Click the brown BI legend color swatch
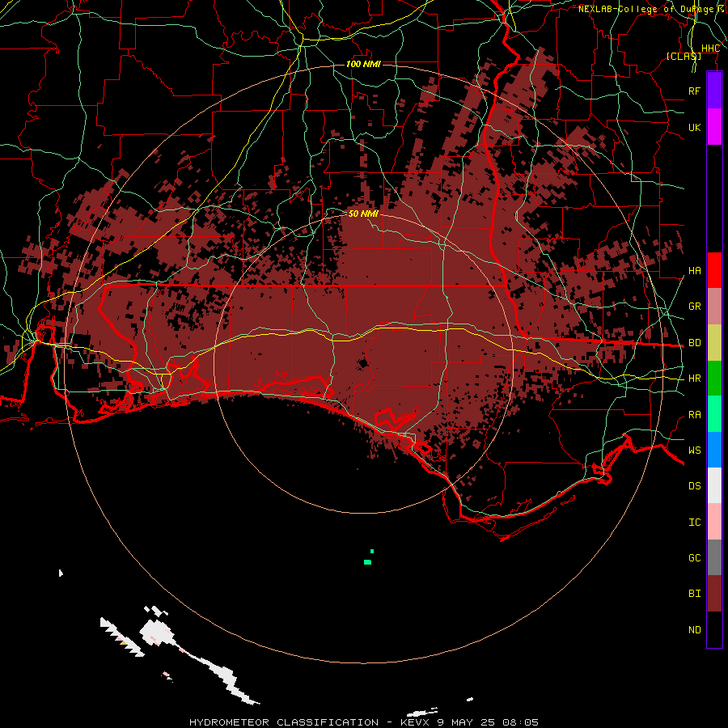 (714, 594)
